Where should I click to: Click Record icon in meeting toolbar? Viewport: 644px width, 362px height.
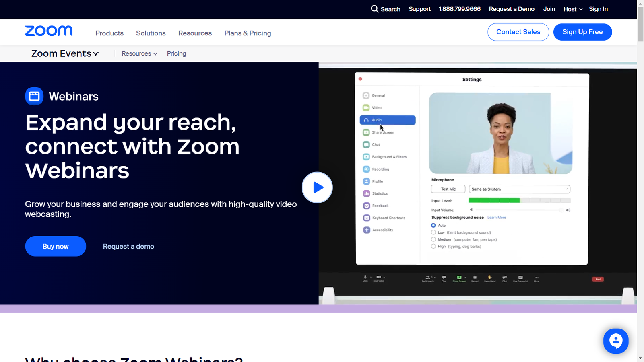tap(475, 277)
